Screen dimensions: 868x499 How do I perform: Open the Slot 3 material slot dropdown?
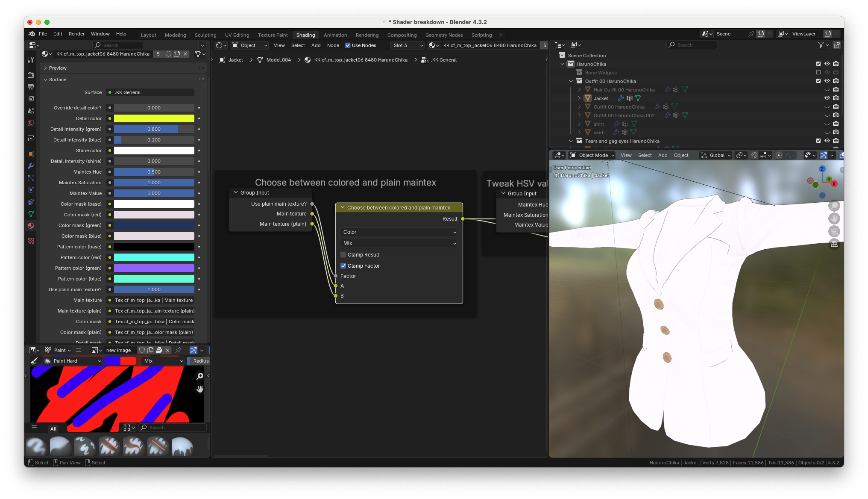[x=408, y=45]
